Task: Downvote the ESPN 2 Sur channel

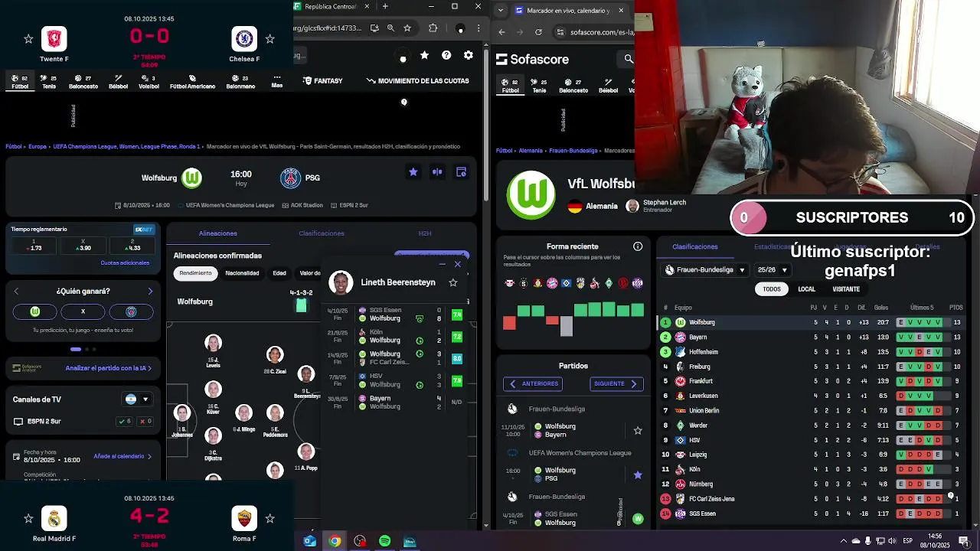Action: click(x=144, y=422)
